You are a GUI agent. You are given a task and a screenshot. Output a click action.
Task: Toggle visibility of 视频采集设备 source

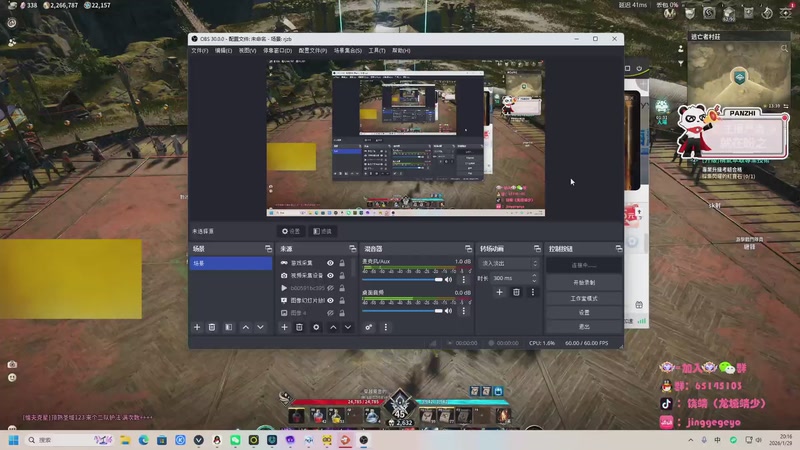tap(330, 276)
